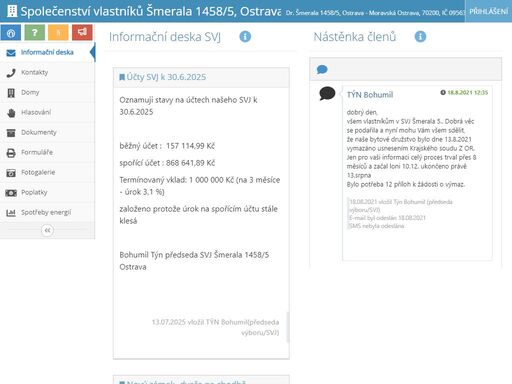Click the hand icon next to Hlasování

11,113
